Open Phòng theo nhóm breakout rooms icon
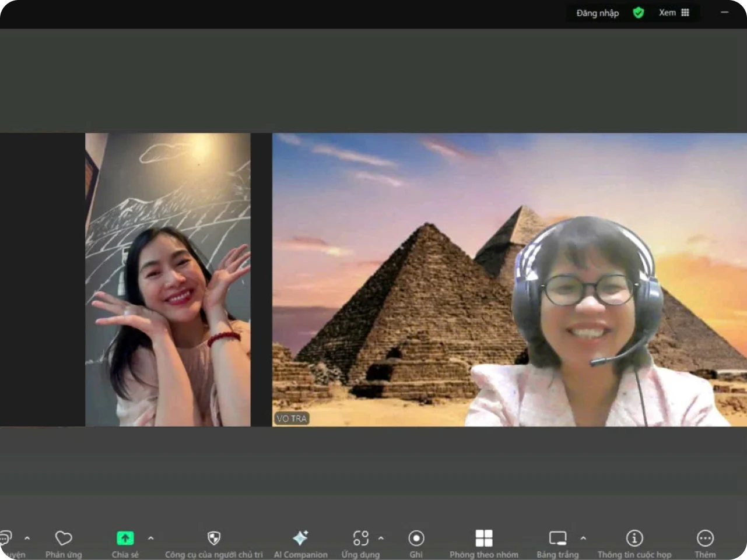This screenshot has width=747, height=560. coord(483,538)
